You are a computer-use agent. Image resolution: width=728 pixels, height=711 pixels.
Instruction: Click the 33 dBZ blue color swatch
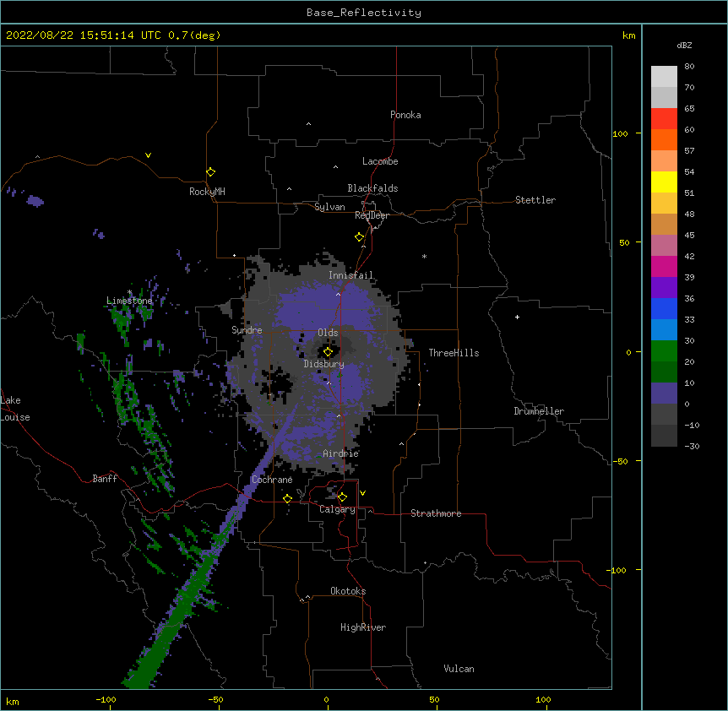point(664,329)
